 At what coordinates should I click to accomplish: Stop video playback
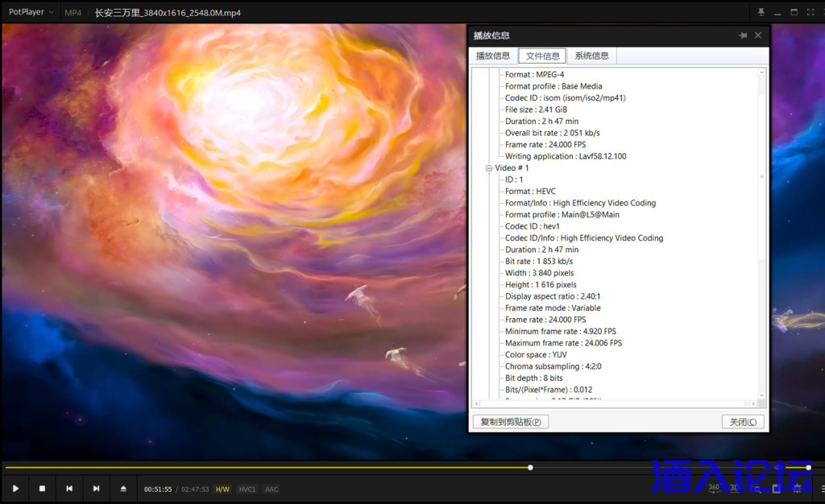pos(42,489)
